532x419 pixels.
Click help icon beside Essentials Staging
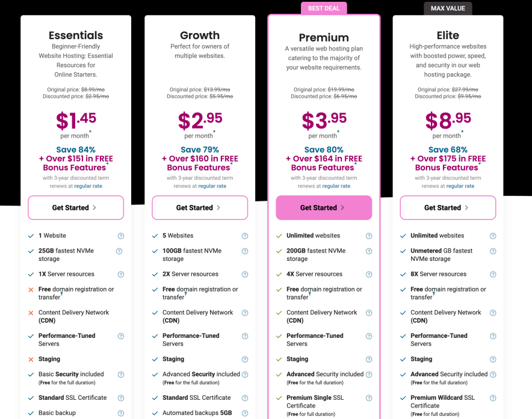[121, 359]
